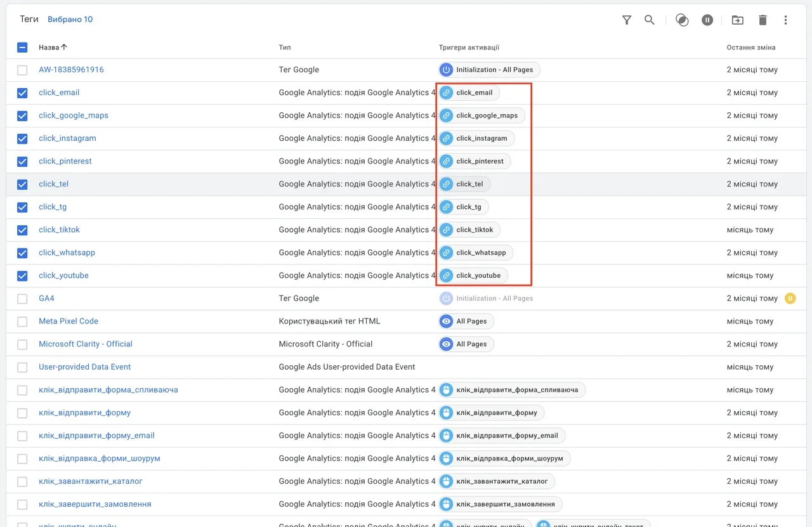The width and height of the screenshot is (812, 527).
Task: Click the search magnifier icon
Action: click(x=650, y=20)
